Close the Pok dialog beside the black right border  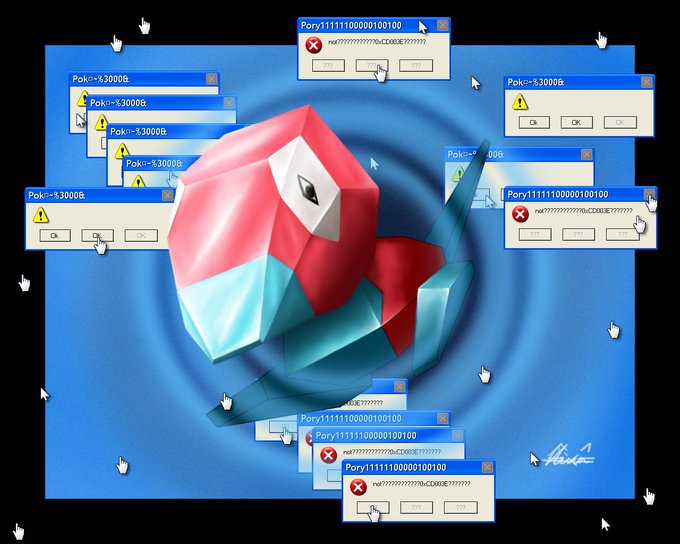click(x=646, y=82)
